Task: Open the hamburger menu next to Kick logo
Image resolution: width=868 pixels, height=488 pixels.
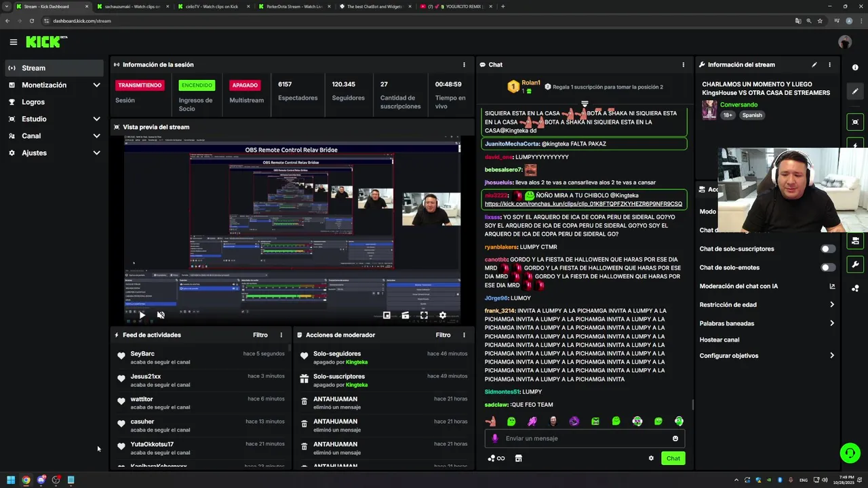Action: tap(13, 42)
